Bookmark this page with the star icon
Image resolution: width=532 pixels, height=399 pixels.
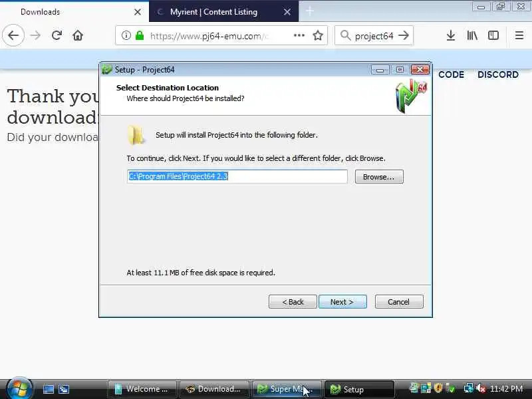click(318, 35)
